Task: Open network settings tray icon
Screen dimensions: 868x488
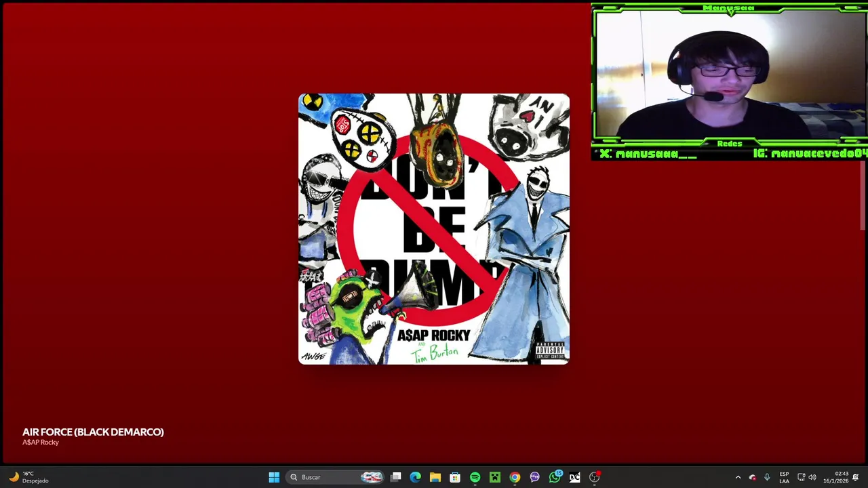Action: point(801,477)
